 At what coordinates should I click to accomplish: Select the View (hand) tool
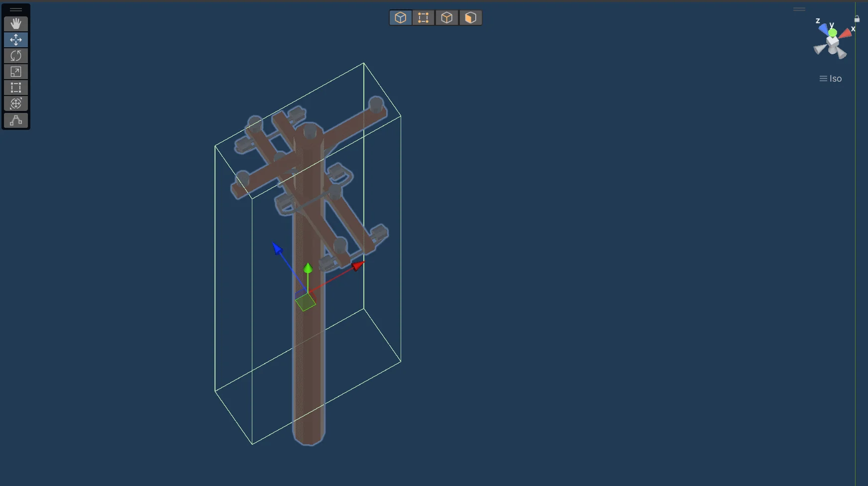15,23
